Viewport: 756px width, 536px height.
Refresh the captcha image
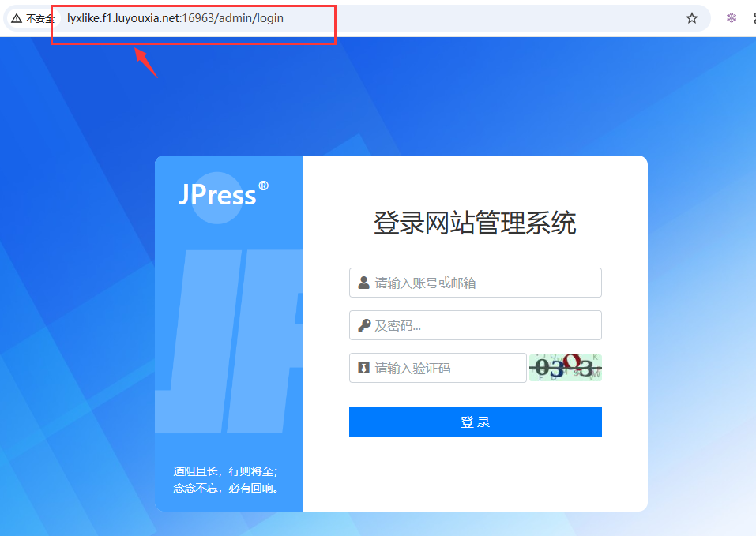coord(566,368)
